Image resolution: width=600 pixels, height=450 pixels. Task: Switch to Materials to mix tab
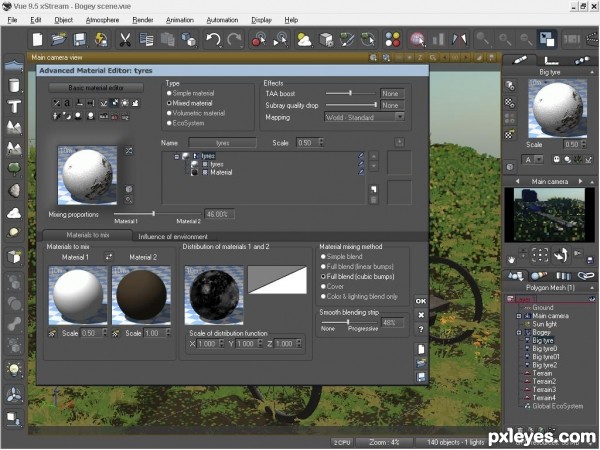[87, 235]
